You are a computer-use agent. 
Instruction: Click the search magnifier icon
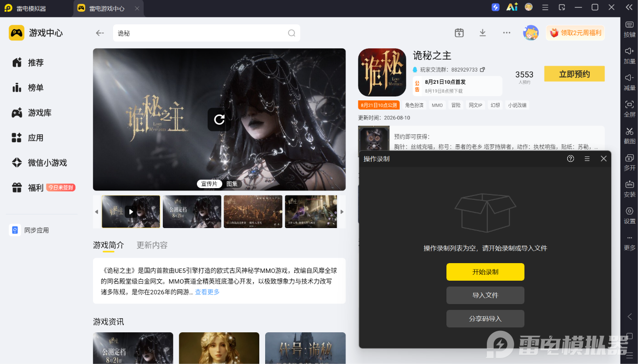[x=291, y=33]
